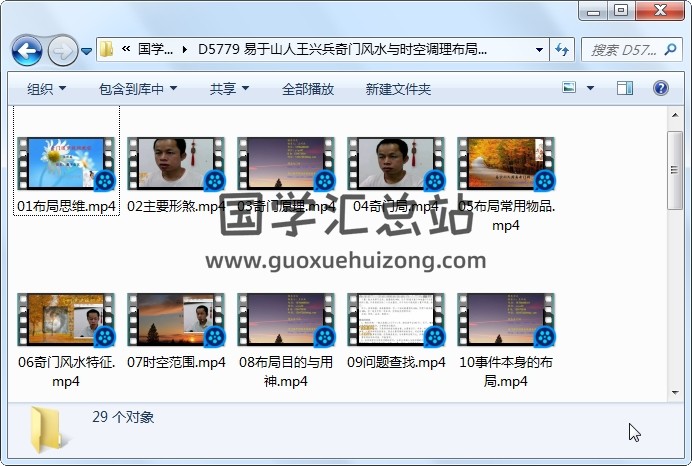Click the 29 个对象 status text

(123, 417)
